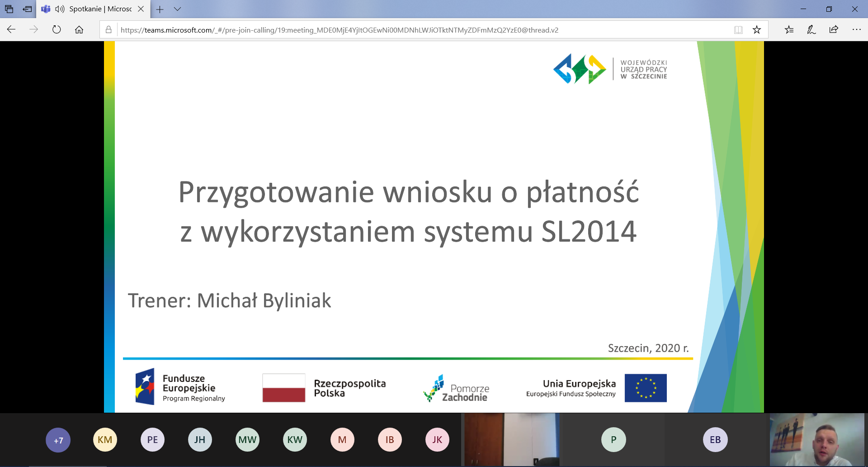Select the Spotkanie Microsoft Teams tab
Screen dimensions: 868x467
[x=93, y=9]
